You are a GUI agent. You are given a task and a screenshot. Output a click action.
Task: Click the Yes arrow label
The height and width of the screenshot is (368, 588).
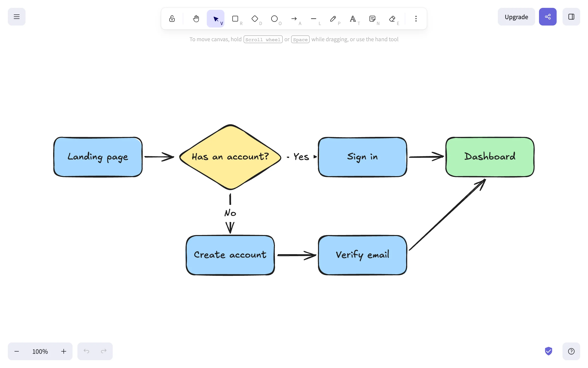point(301,157)
